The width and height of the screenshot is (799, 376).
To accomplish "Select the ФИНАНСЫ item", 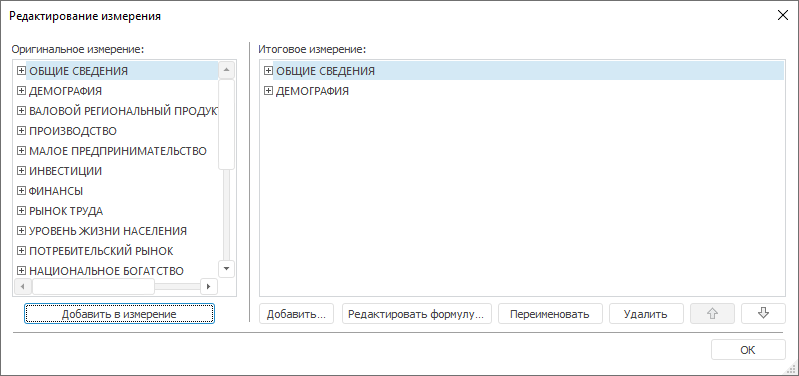I will pyautogui.click(x=56, y=191).
